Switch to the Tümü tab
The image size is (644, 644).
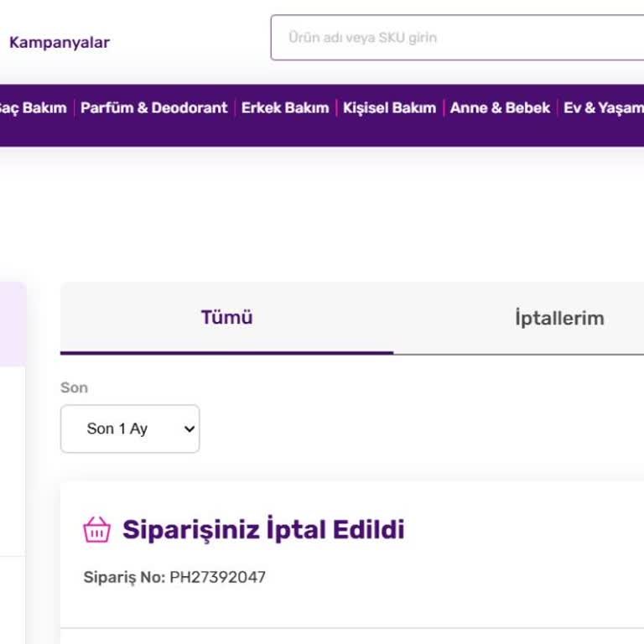click(x=226, y=318)
